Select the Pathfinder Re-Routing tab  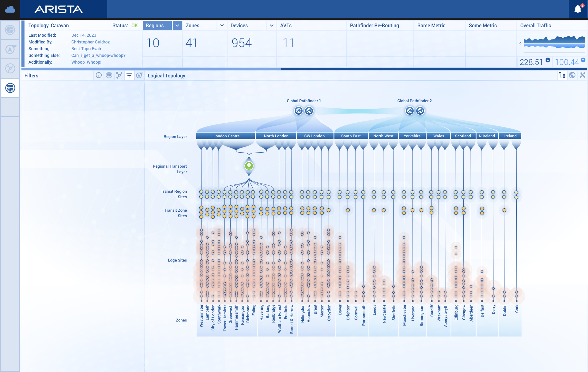(x=374, y=25)
